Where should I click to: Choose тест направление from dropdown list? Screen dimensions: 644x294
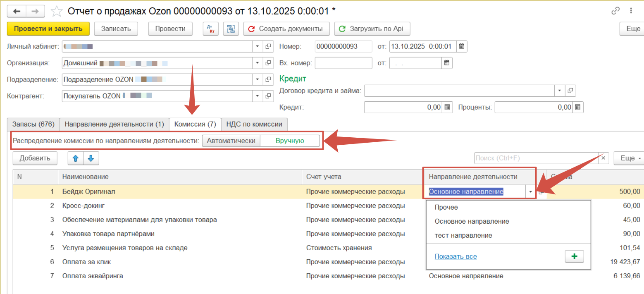pyautogui.click(x=508, y=235)
